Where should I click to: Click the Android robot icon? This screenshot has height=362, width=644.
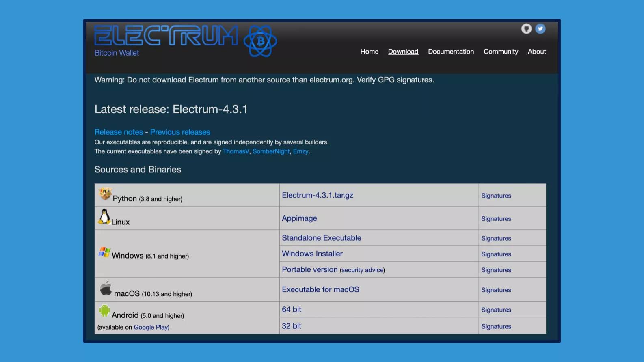click(x=104, y=311)
